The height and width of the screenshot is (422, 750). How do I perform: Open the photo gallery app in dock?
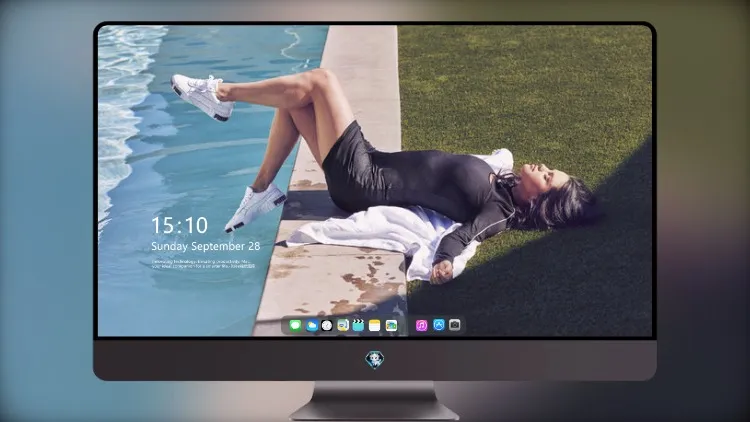[391, 325]
